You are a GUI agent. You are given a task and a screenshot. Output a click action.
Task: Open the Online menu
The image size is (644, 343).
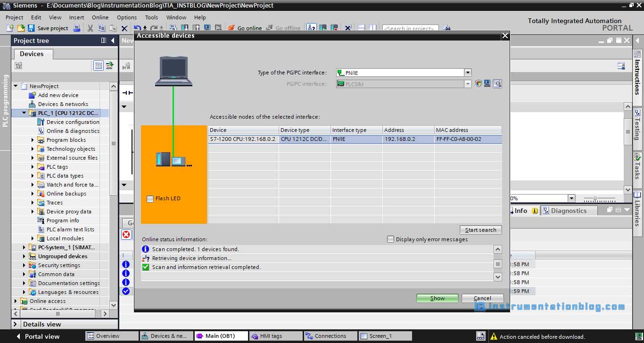point(100,17)
